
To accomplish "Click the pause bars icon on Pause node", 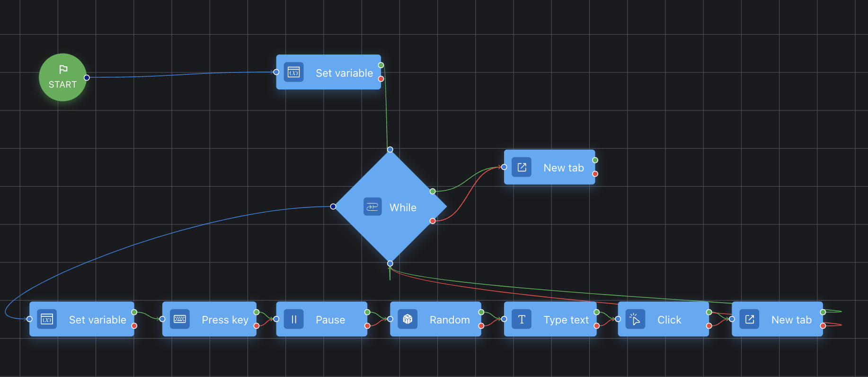I will click(x=294, y=319).
